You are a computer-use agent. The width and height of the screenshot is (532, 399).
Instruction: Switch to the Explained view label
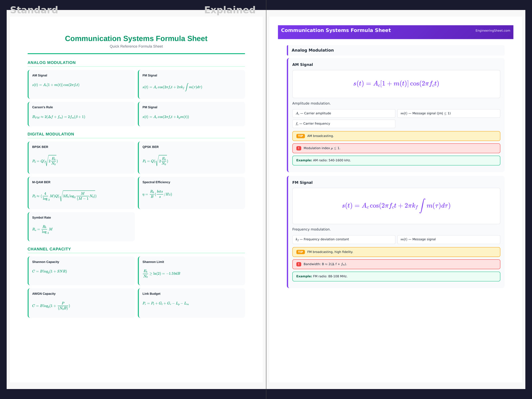click(x=230, y=10)
